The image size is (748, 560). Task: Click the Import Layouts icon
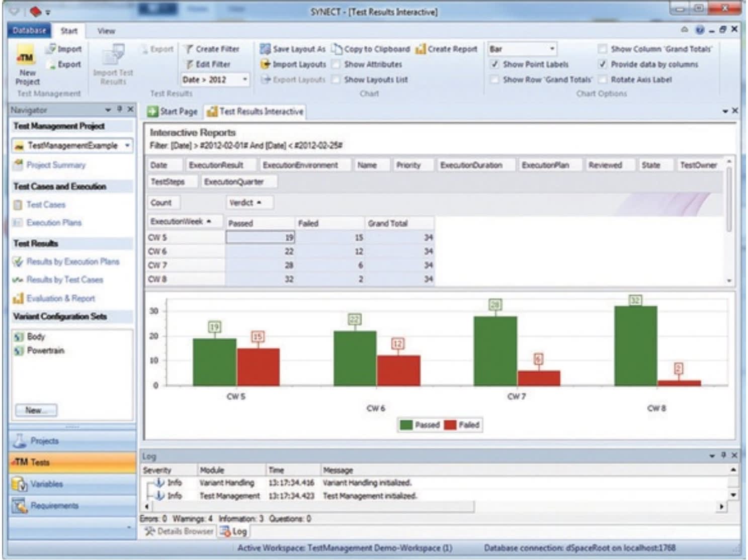[265, 64]
